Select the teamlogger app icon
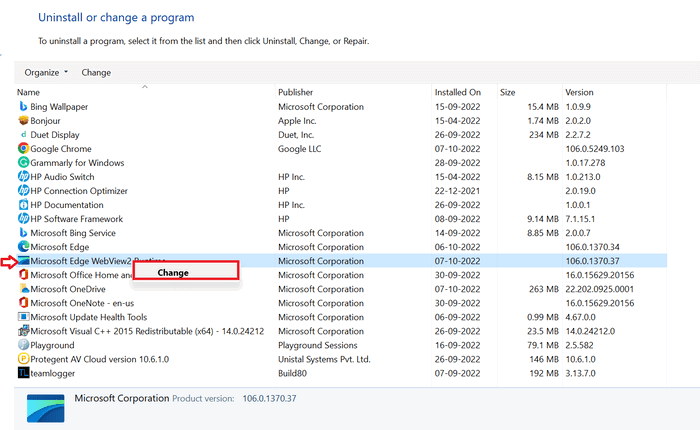Image resolution: width=700 pixels, height=430 pixels. tap(23, 373)
